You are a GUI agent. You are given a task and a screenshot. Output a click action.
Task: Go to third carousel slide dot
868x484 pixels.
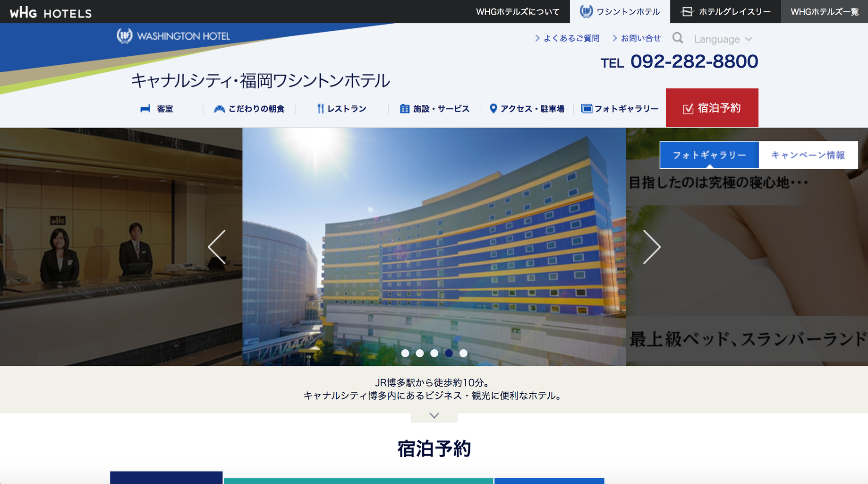(x=434, y=353)
